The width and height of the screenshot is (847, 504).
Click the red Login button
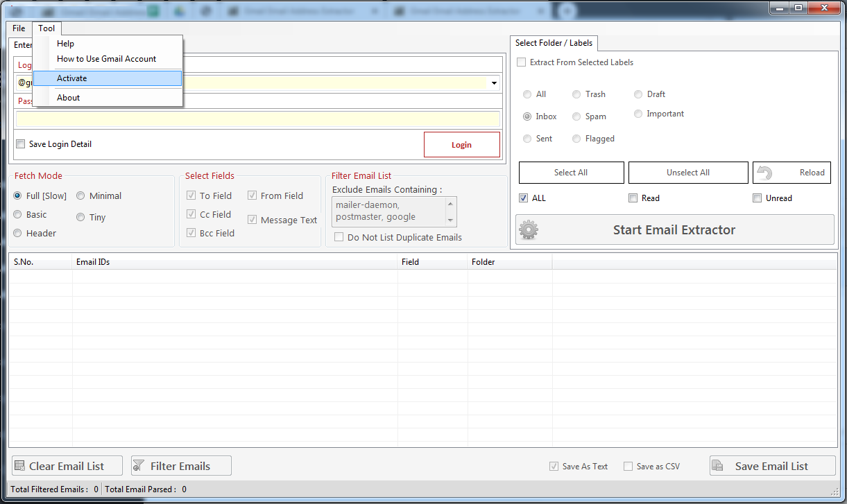(x=462, y=145)
